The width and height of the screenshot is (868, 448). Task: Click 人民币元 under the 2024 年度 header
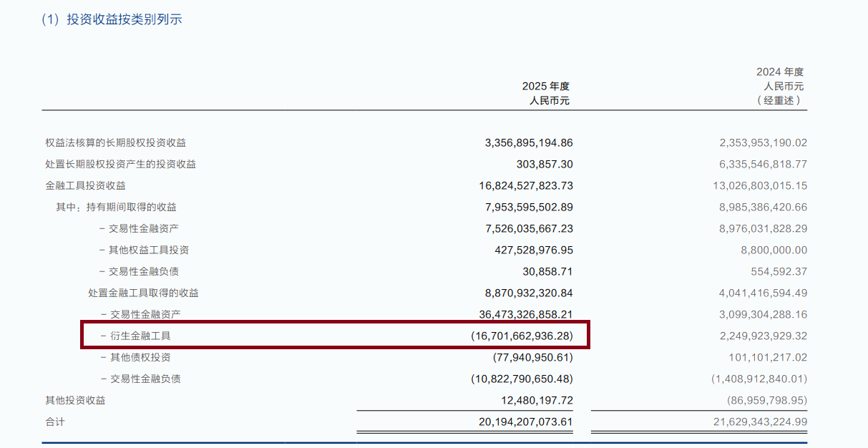click(x=784, y=86)
